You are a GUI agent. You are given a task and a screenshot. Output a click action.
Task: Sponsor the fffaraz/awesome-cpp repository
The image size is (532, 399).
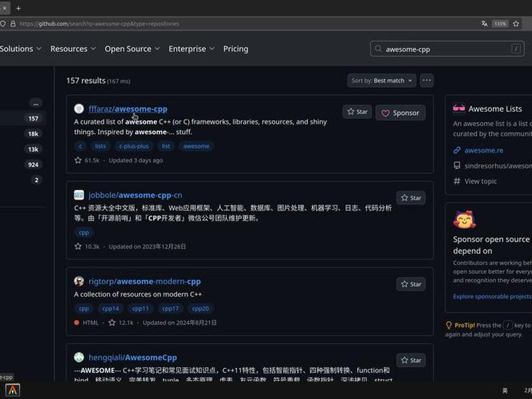[x=400, y=112]
